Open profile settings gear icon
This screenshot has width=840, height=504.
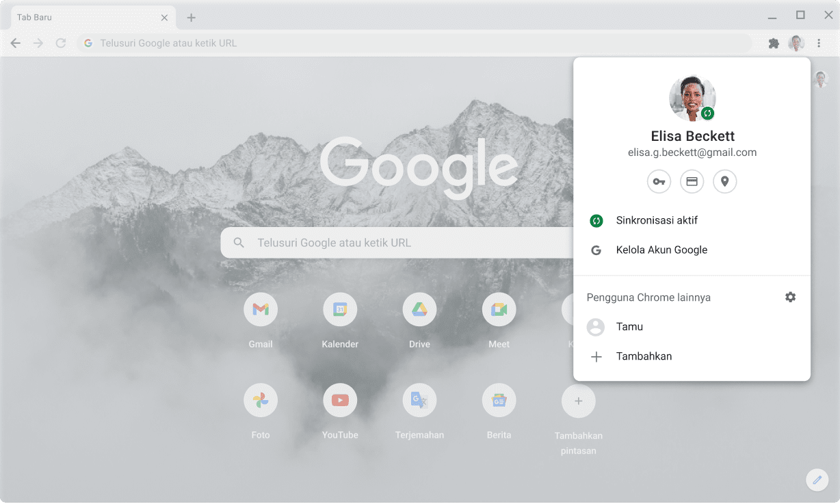click(x=790, y=297)
